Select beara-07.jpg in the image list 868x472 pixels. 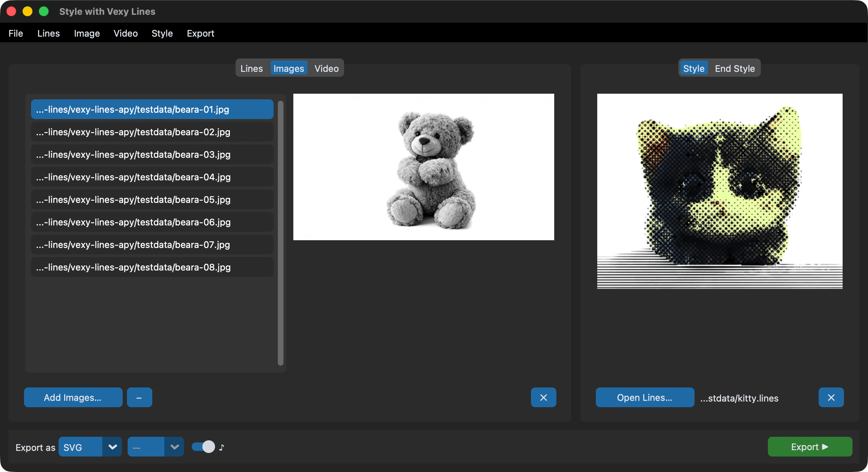pyautogui.click(x=152, y=244)
